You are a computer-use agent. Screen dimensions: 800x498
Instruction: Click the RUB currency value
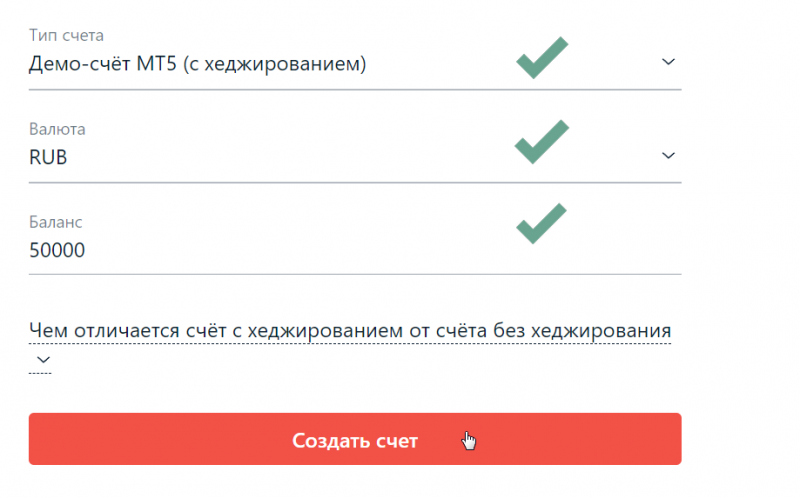point(48,156)
